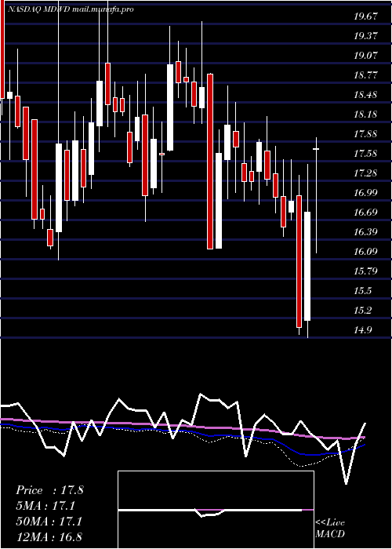Select the 16.69 price axis label

pos(365,213)
